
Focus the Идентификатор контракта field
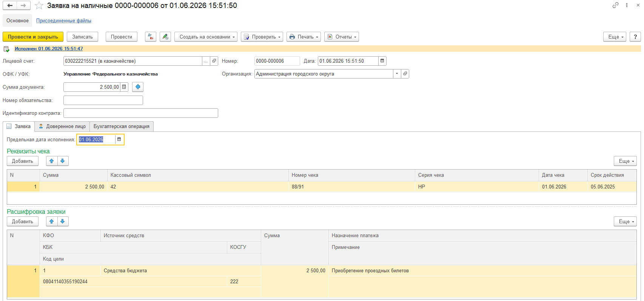pos(141,113)
